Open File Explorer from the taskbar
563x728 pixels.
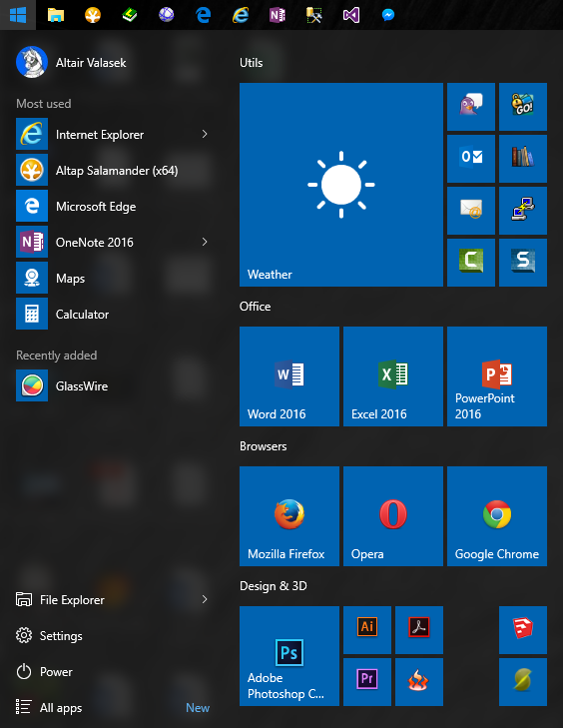click(x=56, y=15)
